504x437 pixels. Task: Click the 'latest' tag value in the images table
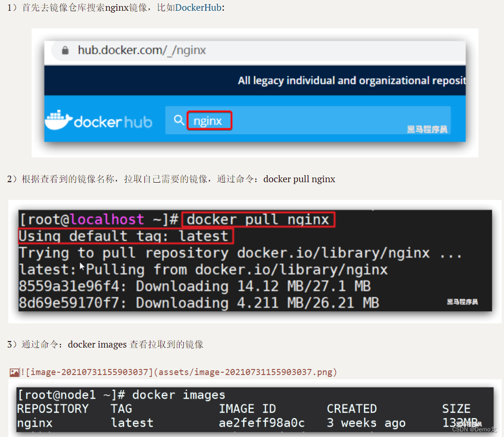pyautogui.click(x=132, y=423)
